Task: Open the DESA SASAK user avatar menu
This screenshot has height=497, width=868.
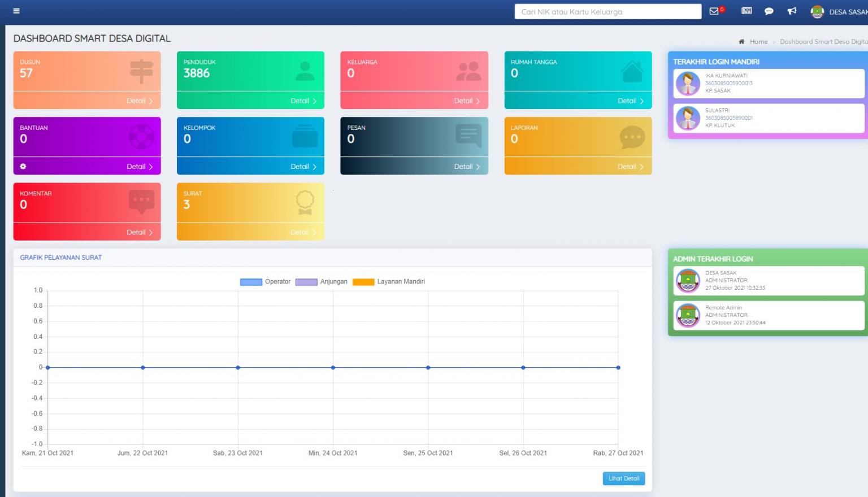Action: click(x=817, y=12)
